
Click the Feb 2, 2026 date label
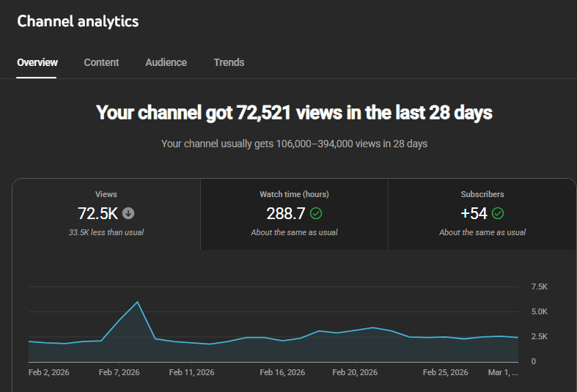49,372
